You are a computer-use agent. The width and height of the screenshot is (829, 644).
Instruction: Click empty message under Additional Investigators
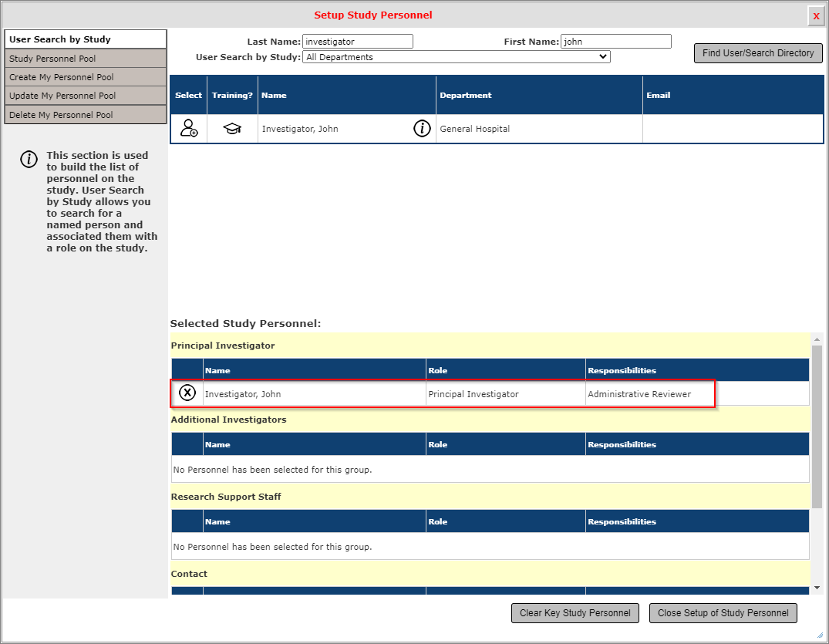pos(272,470)
